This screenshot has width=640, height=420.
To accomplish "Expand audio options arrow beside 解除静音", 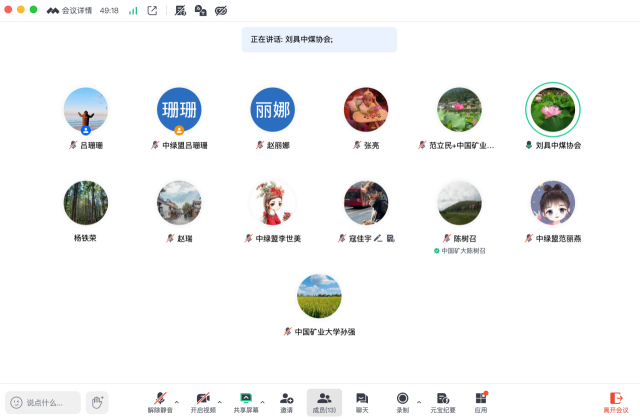I will [177, 400].
